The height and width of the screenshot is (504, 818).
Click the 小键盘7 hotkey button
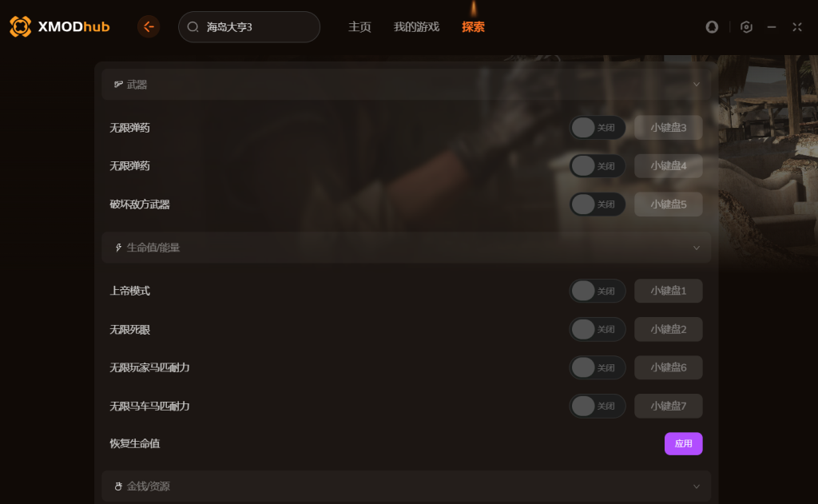point(669,406)
